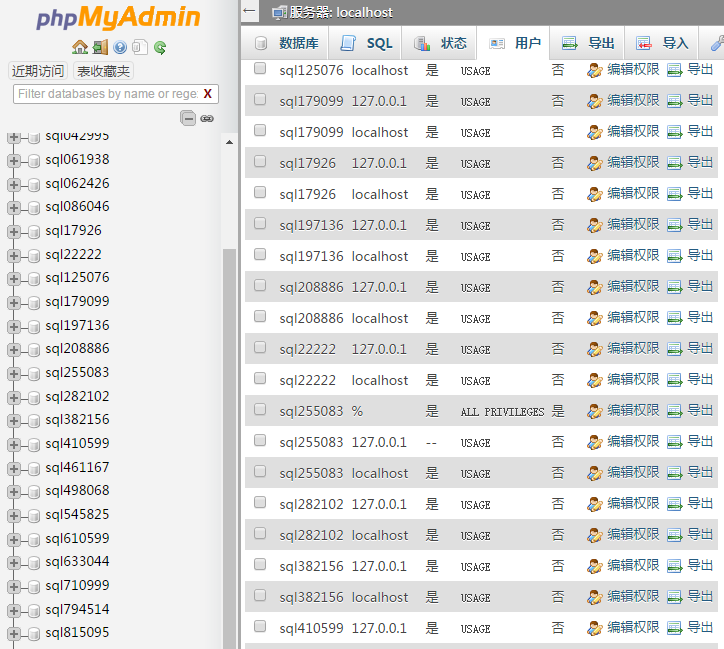Click the navigation panel scrollbar thumb
This screenshot has width=724, height=649.
point(229,448)
